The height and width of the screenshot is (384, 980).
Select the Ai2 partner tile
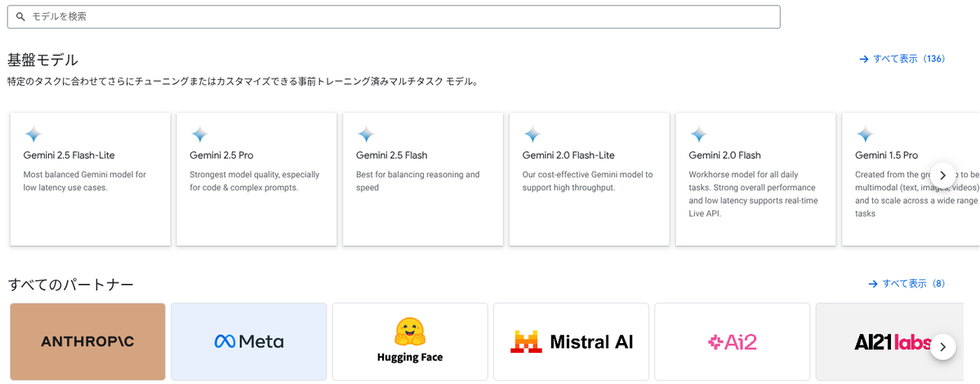pyautogui.click(x=733, y=342)
